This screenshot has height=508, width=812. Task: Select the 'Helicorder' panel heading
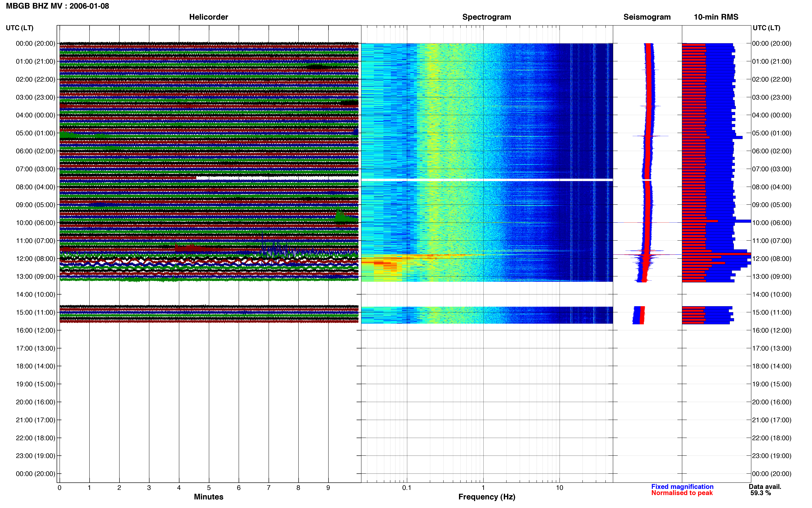[x=209, y=17]
